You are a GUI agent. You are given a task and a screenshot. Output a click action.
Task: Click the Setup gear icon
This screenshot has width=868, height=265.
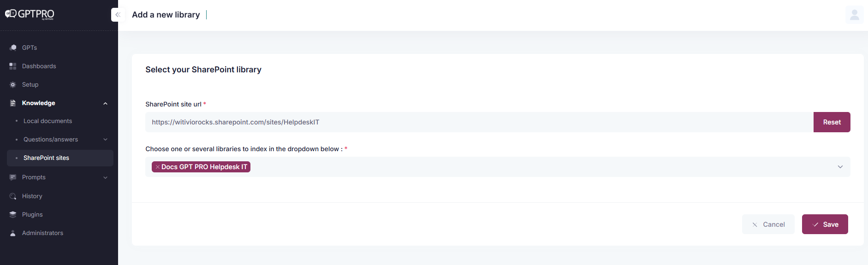pyautogui.click(x=13, y=85)
